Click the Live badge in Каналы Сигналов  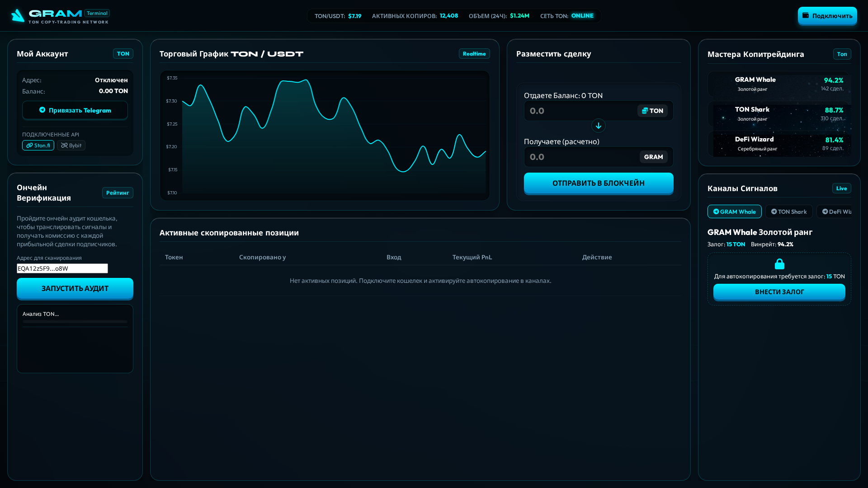pos(841,188)
